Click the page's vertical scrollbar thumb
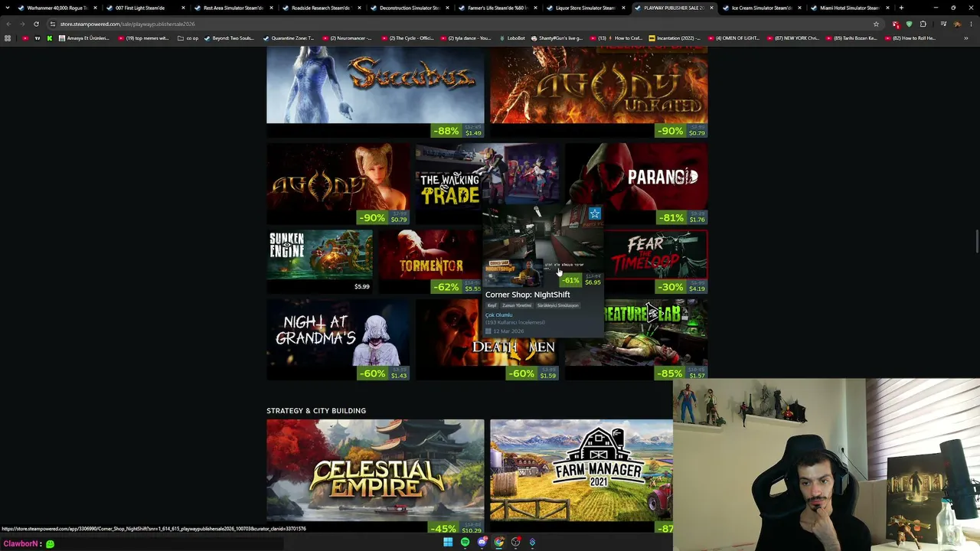Viewport: 980px width, 551px height. click(976, 240)
